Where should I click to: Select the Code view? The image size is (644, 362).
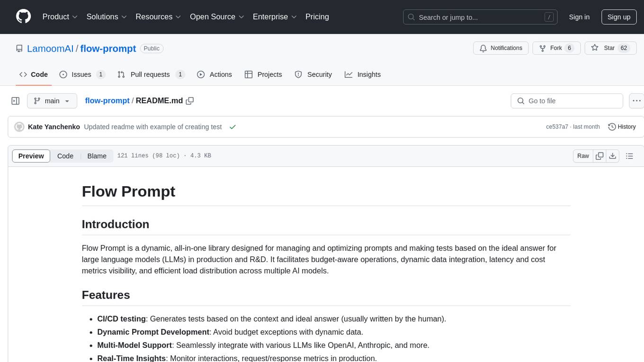click(x=65, y=156)
